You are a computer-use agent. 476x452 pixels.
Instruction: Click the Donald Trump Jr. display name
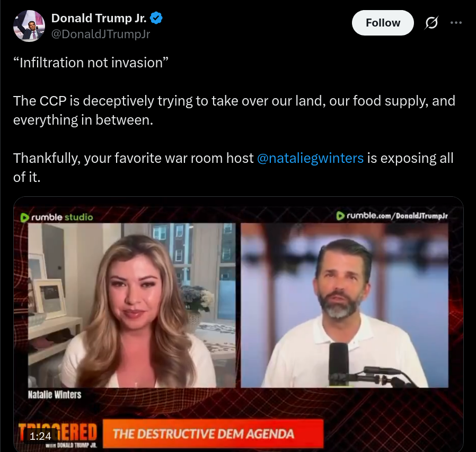pos(99,18)
